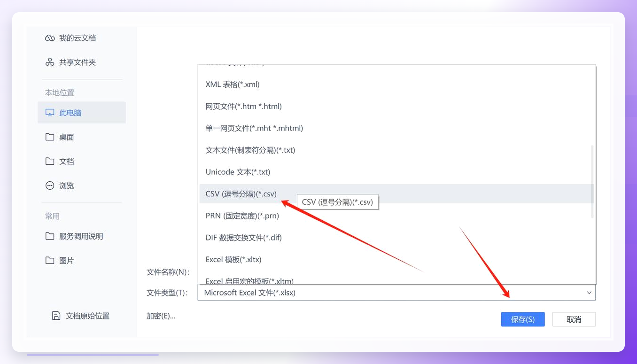
Task: Click the file icon beside 文档原始位置
Action: click(x=56, y=316)
